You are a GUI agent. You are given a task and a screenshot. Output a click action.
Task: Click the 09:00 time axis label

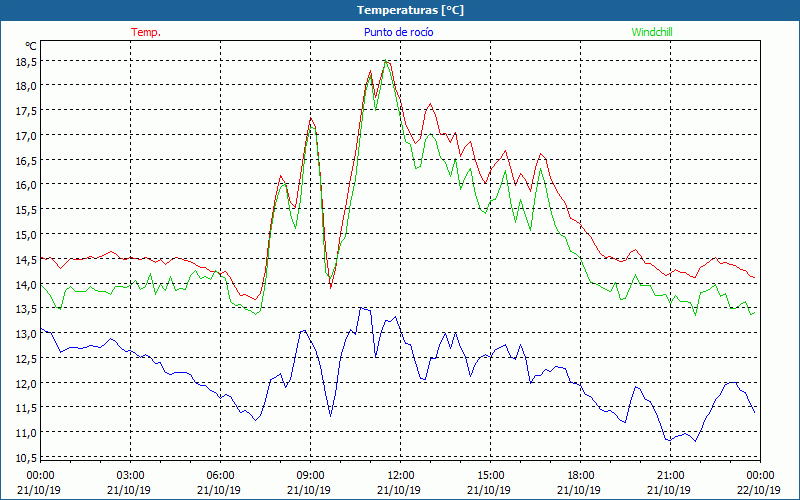point(310,476)
